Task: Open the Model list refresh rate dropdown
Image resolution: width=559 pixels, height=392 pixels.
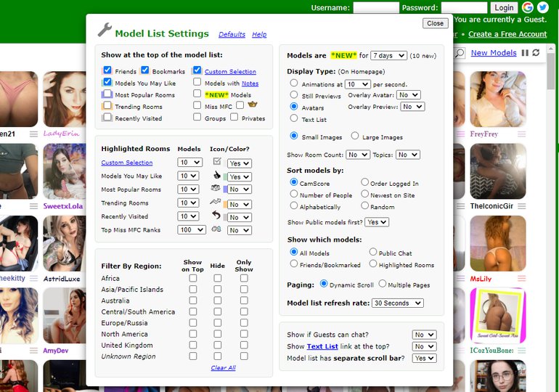Action: [398, 303]
